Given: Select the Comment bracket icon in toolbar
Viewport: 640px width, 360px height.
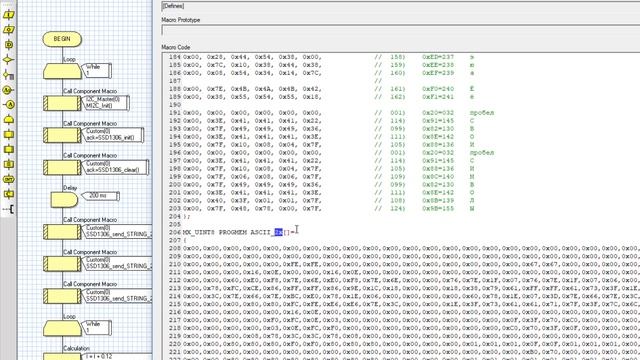Looking at the screenshot, I should pyautogui.click(x=8, y=209).
